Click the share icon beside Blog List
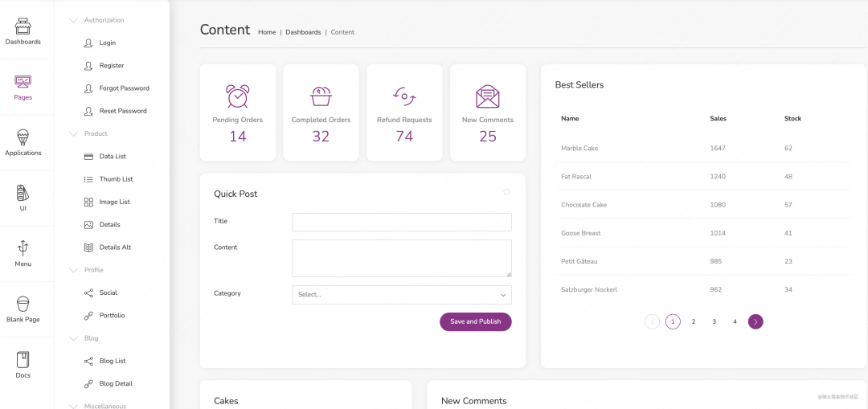The height and width of the screenshot is (409, 868). coord(88,361)
